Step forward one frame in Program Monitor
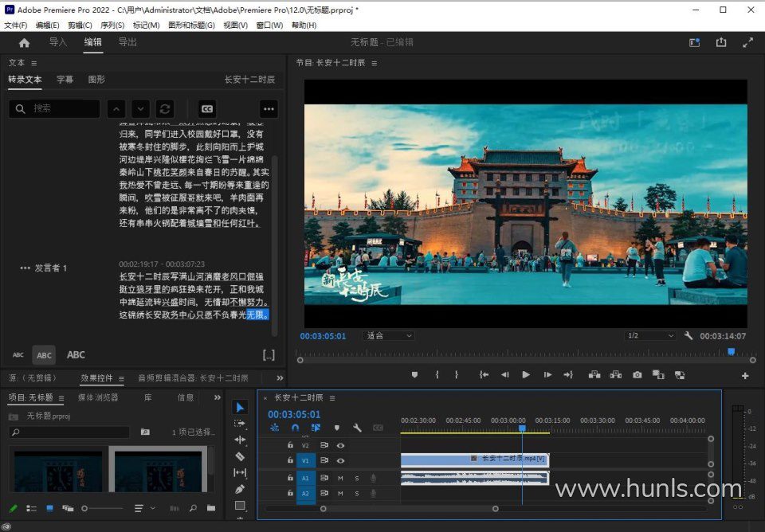 pyautogui.click(x=547, y=375)
